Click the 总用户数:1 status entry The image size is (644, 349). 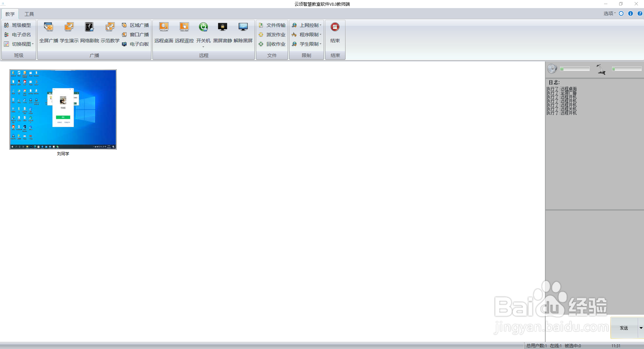537,346
